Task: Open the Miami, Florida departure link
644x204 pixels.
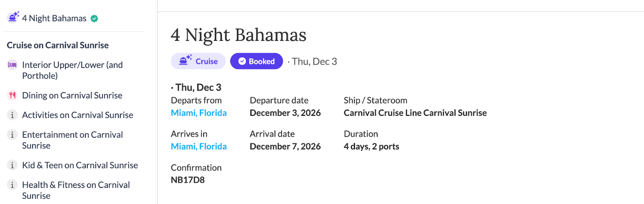Action: (x=199, y=113)
